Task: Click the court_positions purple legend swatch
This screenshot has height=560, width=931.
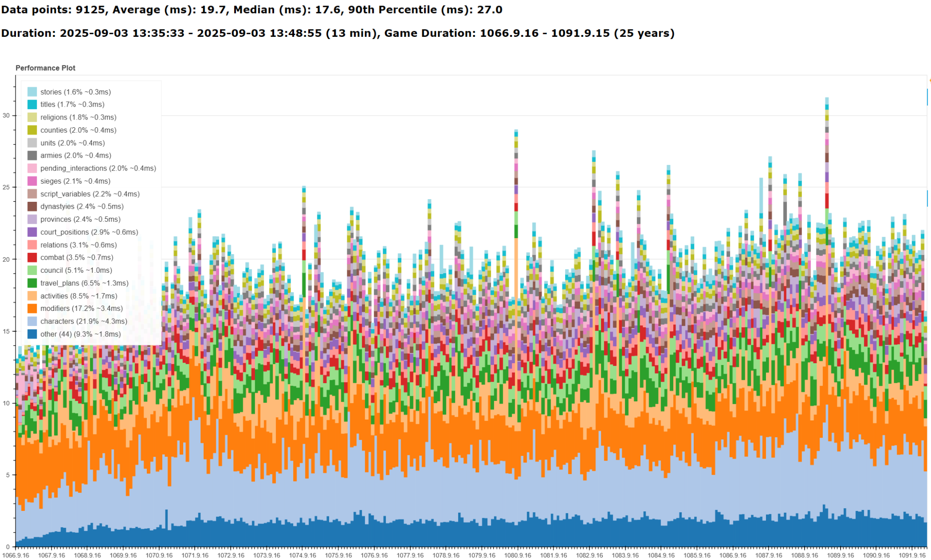Action: pos(32,232)
